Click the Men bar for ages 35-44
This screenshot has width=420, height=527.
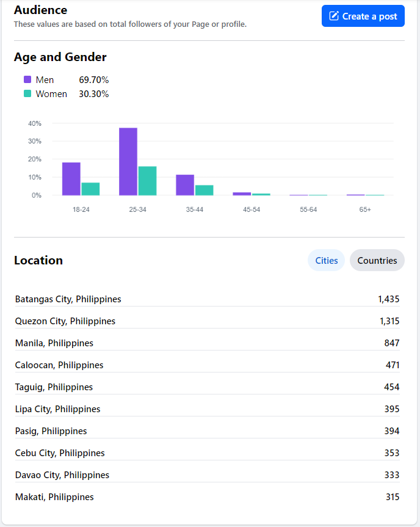[x=185, y=184]
